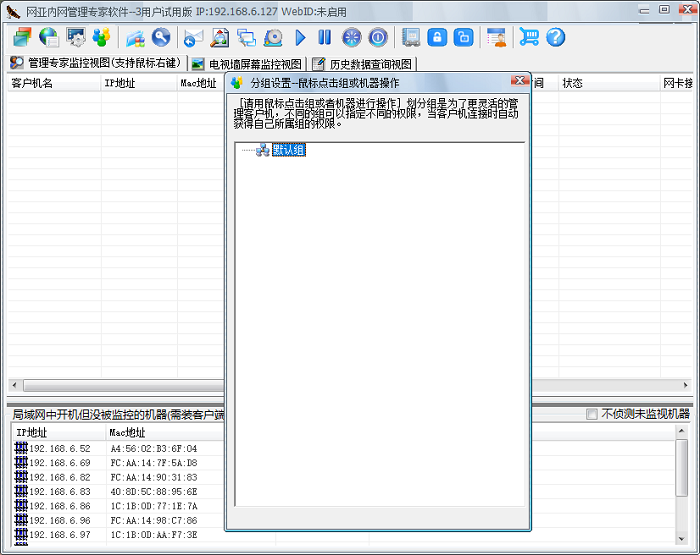Click the blue power button icon
The width and height of the screenshot is (700, 555).
(378, 38)
